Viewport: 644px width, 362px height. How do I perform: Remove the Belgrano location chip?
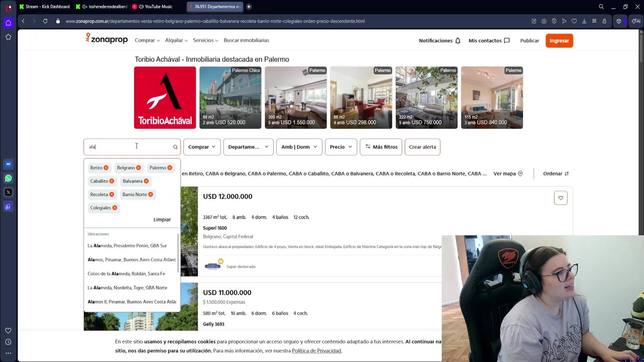[x=138, y=168]
